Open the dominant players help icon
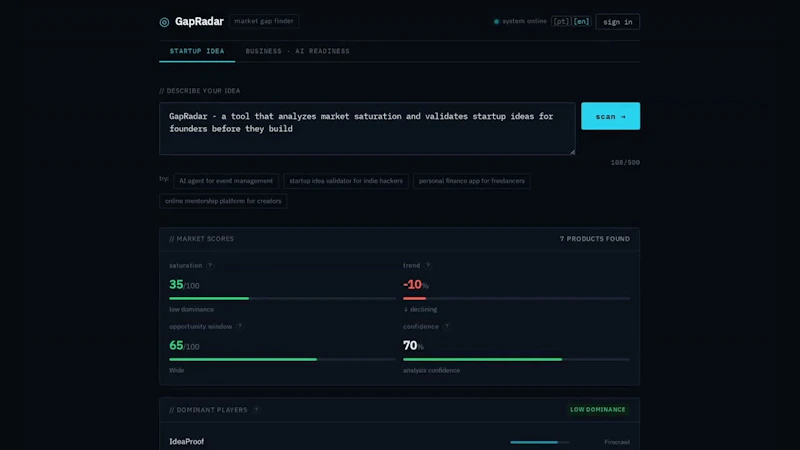Viewport: 800px width, 450px height. click(x=257, y=410)
